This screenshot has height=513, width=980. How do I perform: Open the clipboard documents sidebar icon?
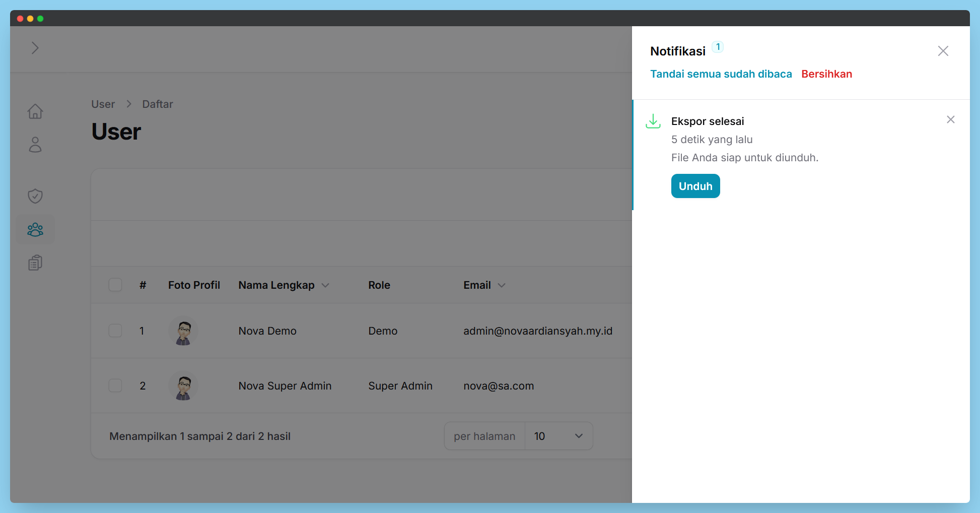(35, 263)
